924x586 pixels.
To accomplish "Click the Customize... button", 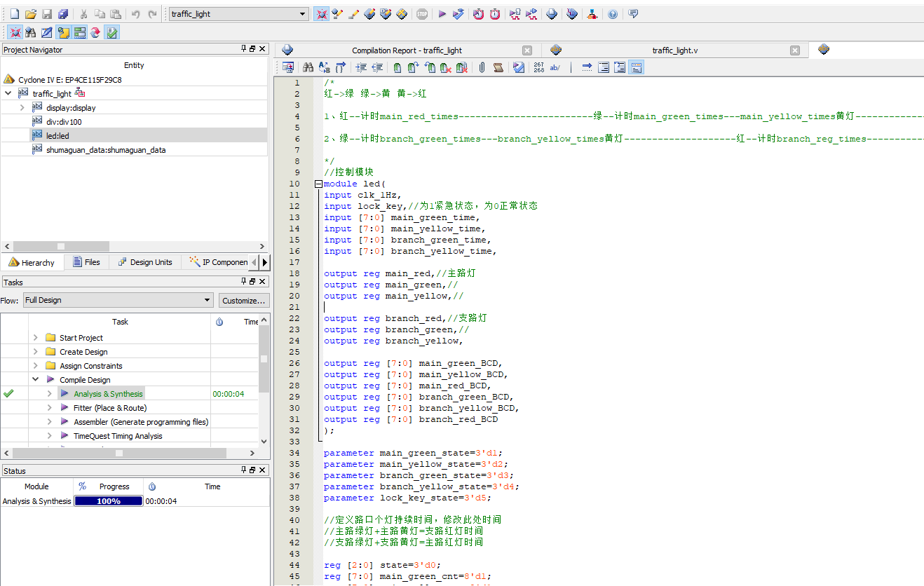I will (243, 300).
